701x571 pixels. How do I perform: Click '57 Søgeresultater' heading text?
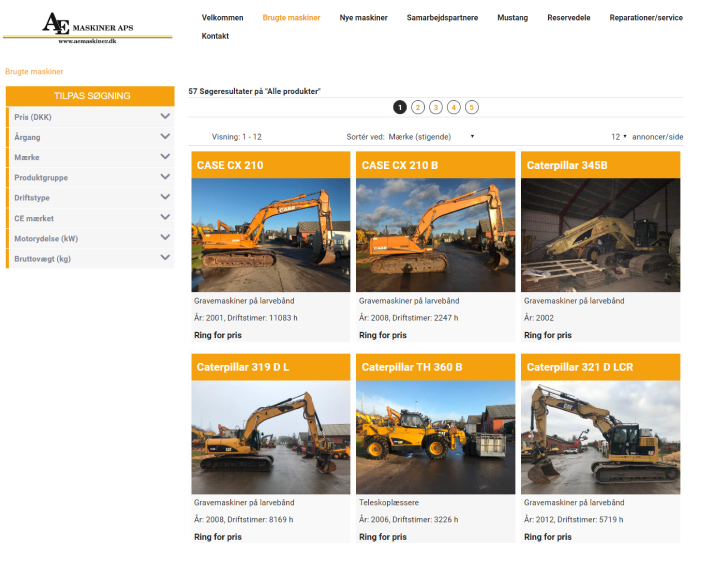pyautogui.click(x=254, y=91)
